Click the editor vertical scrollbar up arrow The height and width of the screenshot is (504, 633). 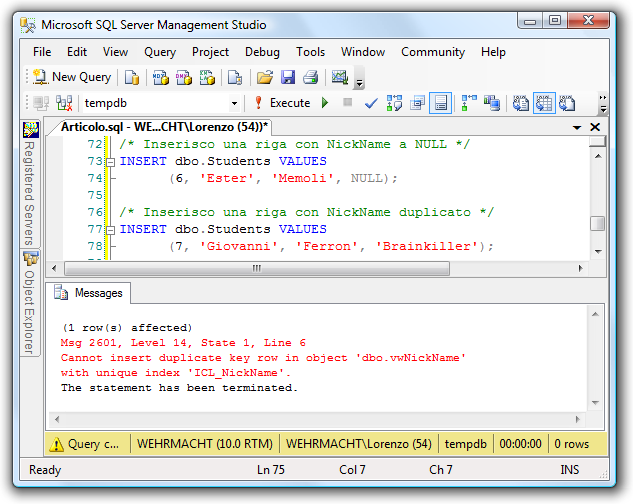598,156
